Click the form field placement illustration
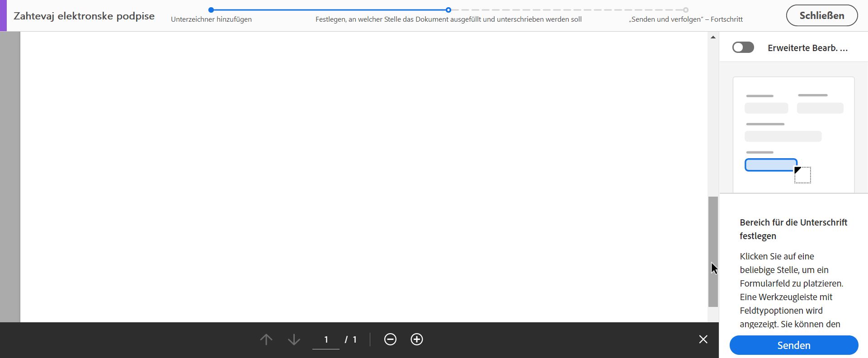 pos(793,135)
